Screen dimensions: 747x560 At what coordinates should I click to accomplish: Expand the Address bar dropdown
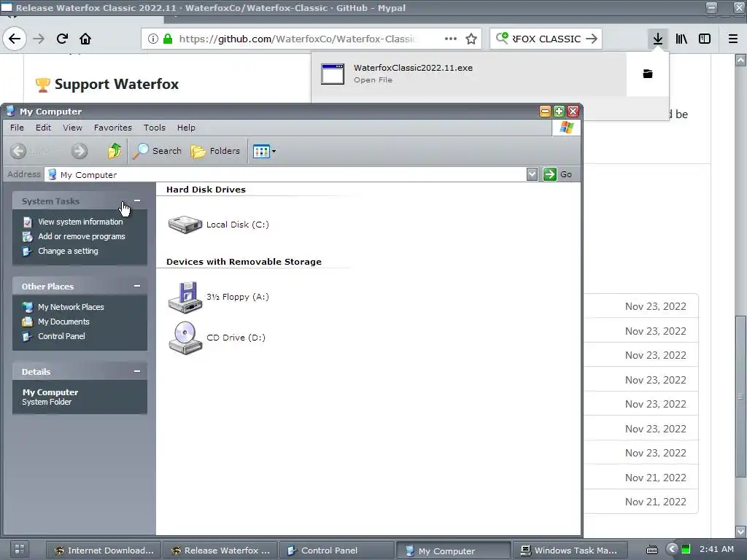click(x=532, y=174)
